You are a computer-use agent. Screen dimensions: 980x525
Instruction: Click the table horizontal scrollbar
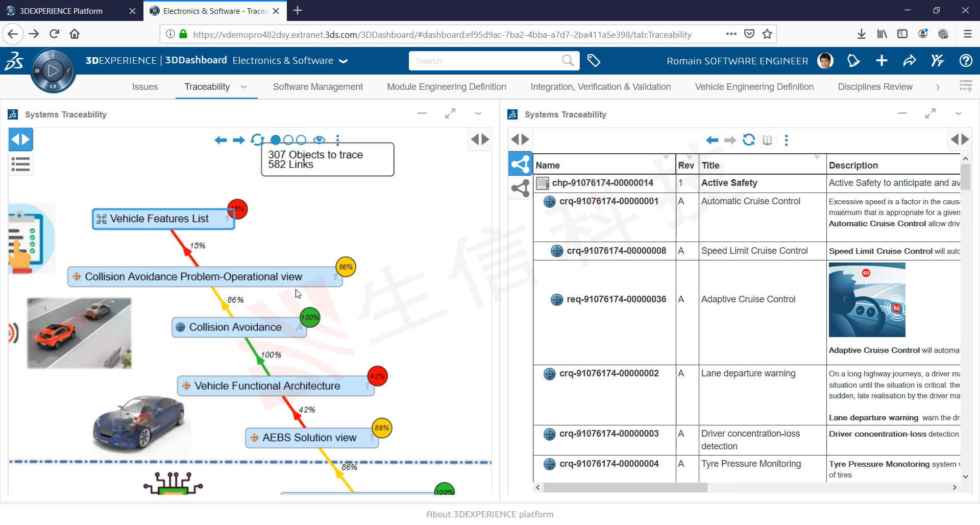(625, 488)
